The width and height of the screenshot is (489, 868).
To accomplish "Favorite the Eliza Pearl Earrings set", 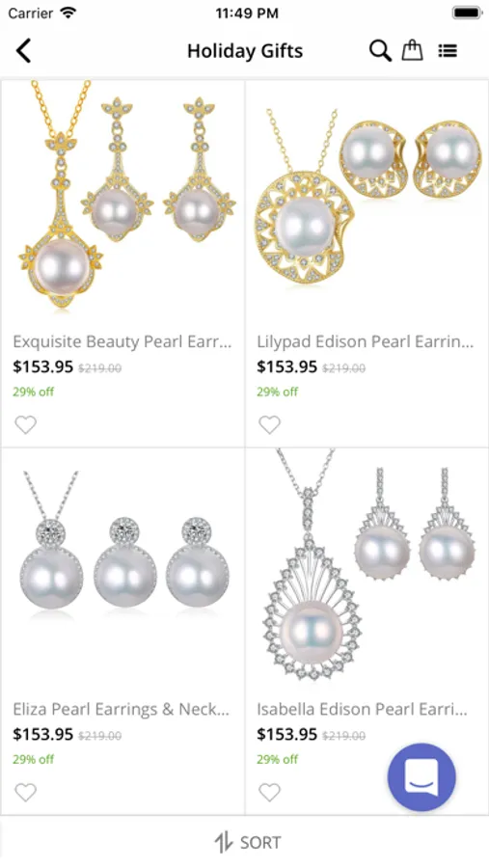I will click(25, 792).
